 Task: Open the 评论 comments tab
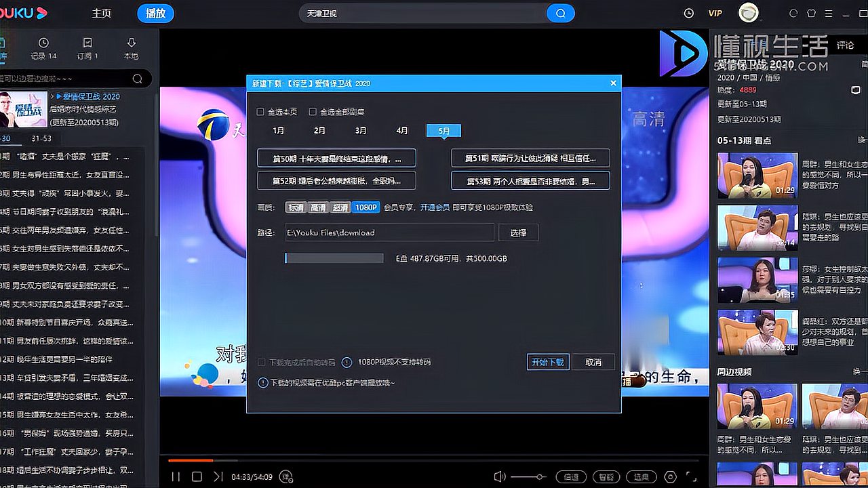point(845,45)
